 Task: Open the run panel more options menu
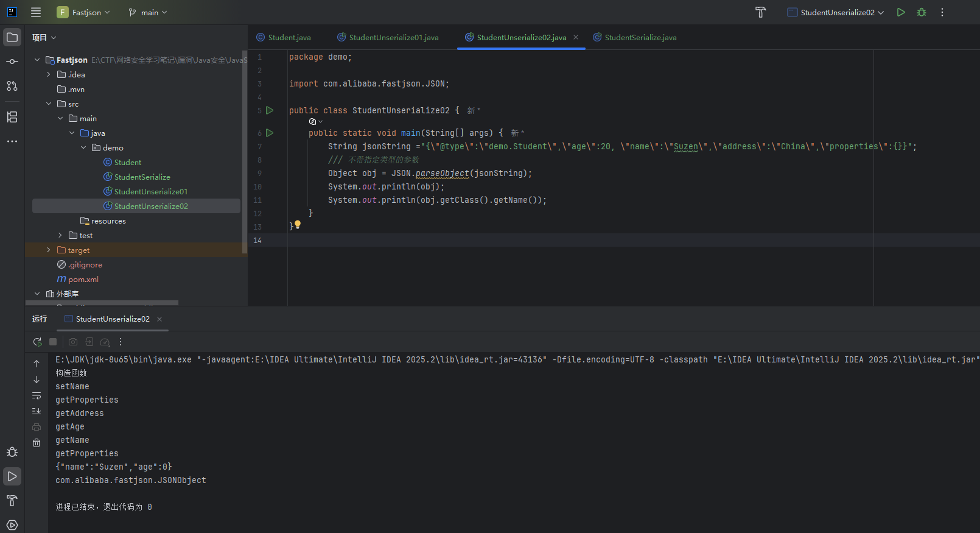tap(121, 342)
